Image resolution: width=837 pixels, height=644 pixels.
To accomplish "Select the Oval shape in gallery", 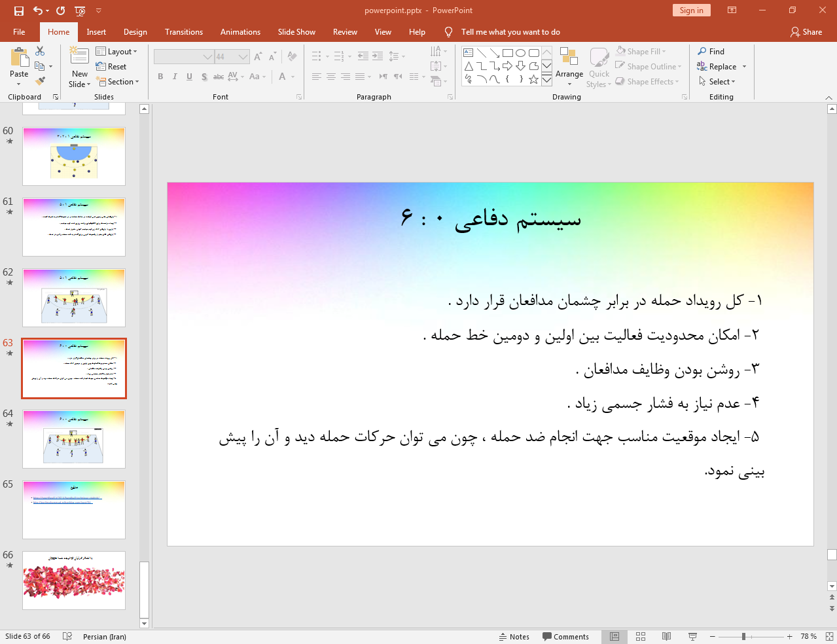I will (x=521, y=53).
